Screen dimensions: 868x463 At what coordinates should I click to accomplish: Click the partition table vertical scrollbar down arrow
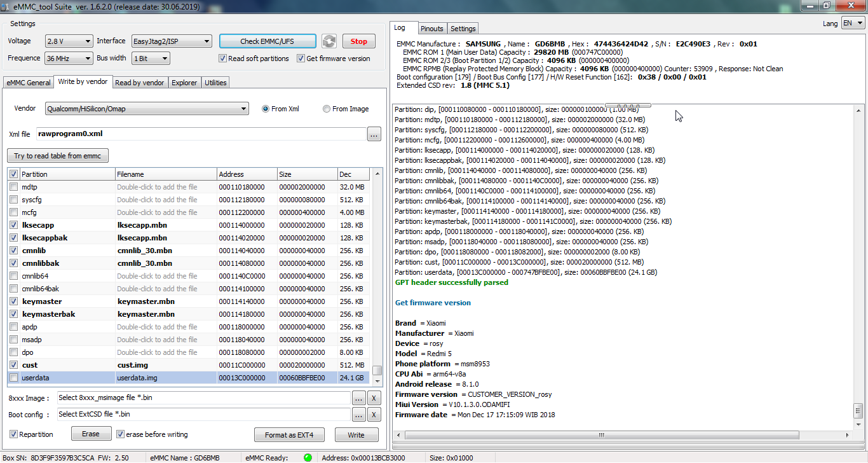[377, 381]
